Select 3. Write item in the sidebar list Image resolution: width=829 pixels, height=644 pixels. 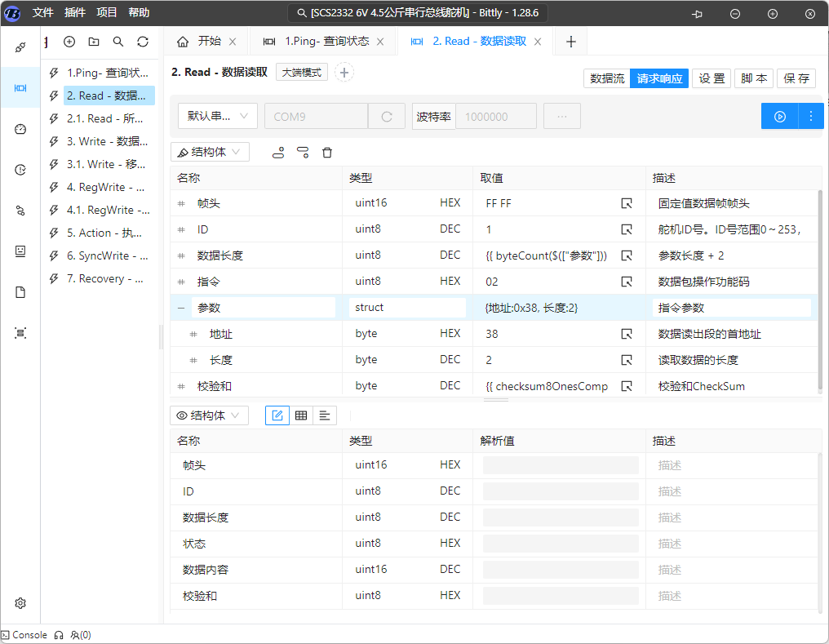pos(107,141)
